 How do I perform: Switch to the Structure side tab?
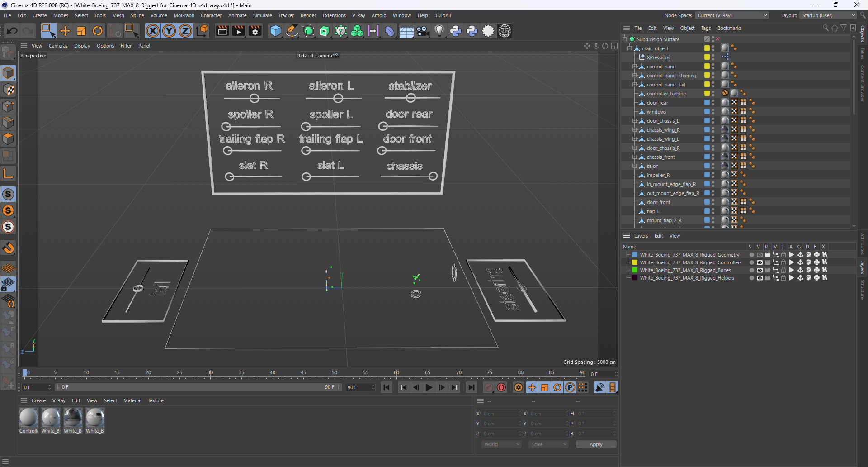pos(863,290)
